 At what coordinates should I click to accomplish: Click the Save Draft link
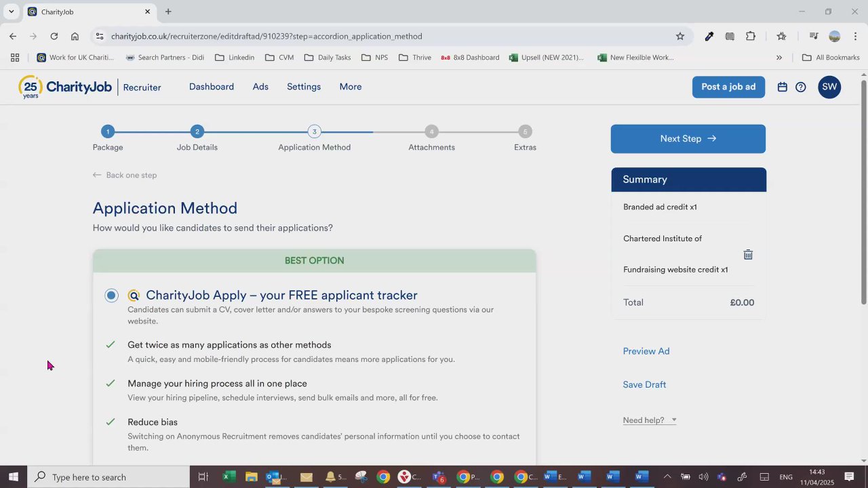click(x=644, y=384)
